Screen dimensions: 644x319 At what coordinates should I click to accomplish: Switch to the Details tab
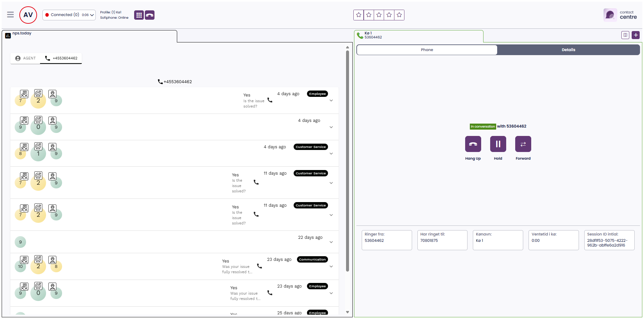pos(568,49)
